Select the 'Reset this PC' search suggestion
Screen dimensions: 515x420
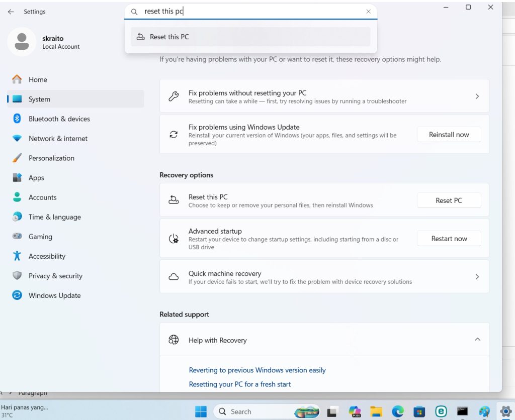250,37
